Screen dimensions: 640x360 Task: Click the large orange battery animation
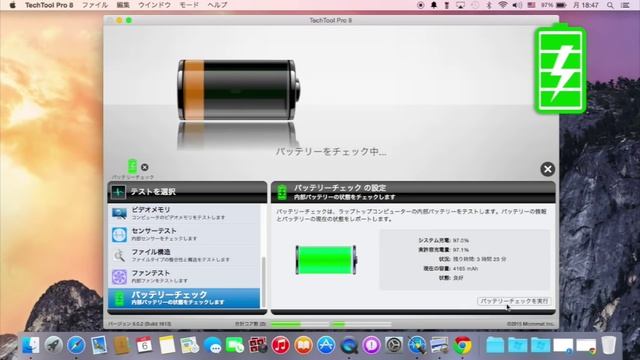tap(239, 90)
